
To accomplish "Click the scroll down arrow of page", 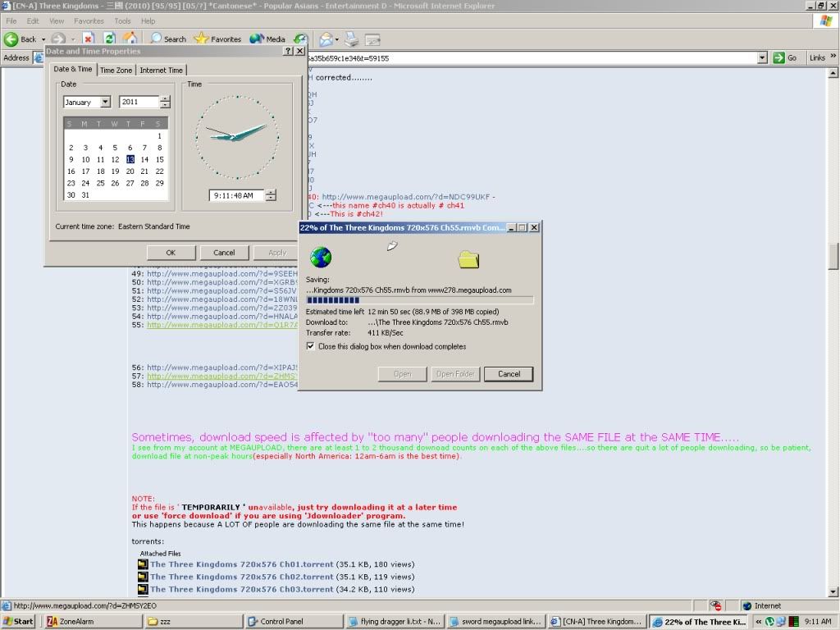I will (833, 591).
